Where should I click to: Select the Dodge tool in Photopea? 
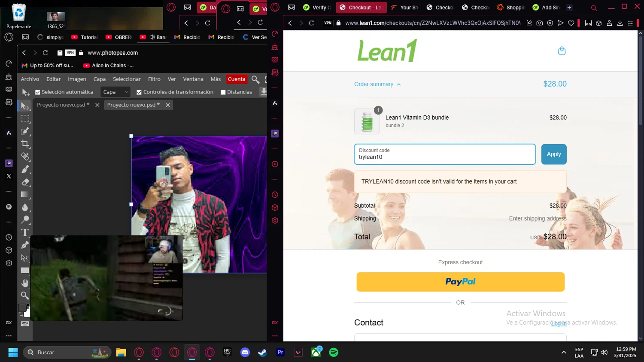coord(25,220)
